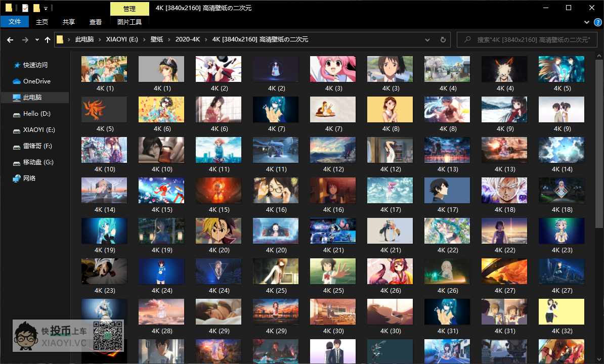The image size is (604, 364).
Task: Select the 4K (16) girl with glasses thumbnail
Action: click(275, 191)
